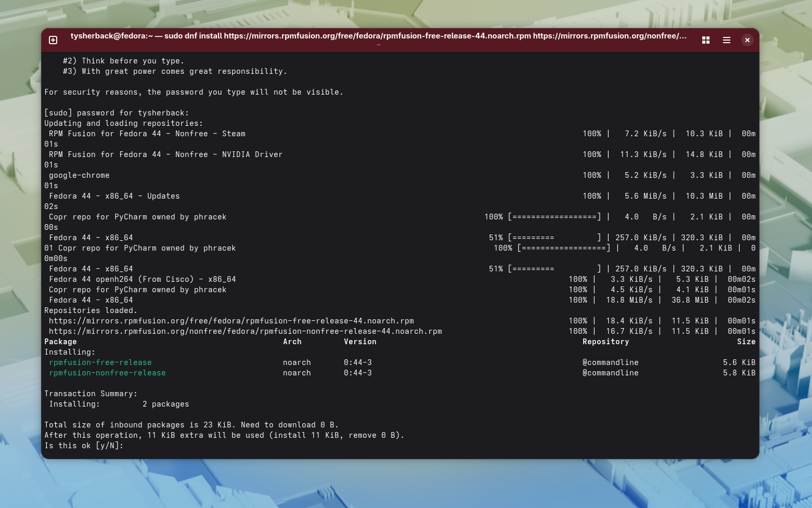Click the 5.8 KiB size value
Viewport: 812px width, 508px height.
point(739,373)
